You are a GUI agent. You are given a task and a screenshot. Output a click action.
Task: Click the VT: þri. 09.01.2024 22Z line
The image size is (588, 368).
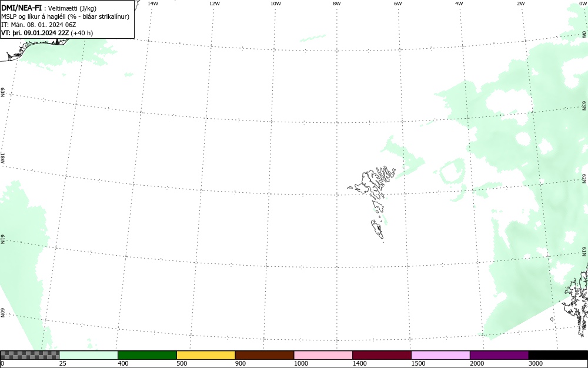[x=47, y=33]
